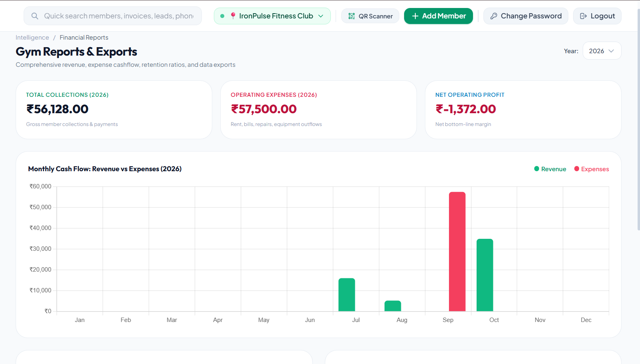The height and width of the screenshot is (364, 640).
Task: Click the QR code icon in QR Scanner
Action: [352, 16]
